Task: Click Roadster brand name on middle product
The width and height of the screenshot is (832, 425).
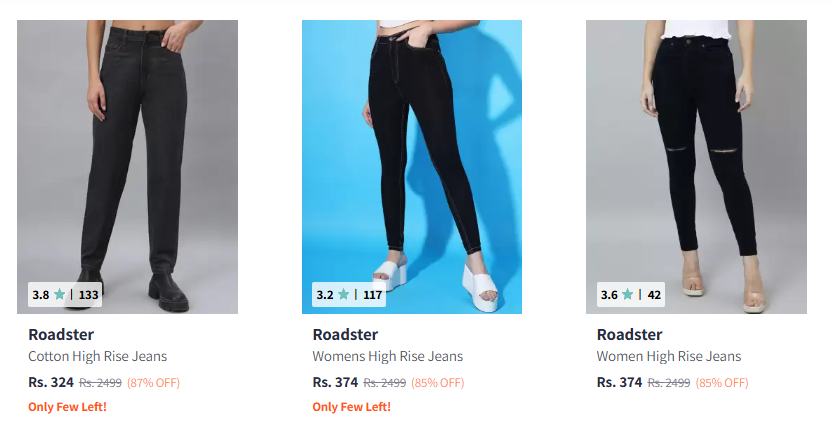Action: pos(345,334)
